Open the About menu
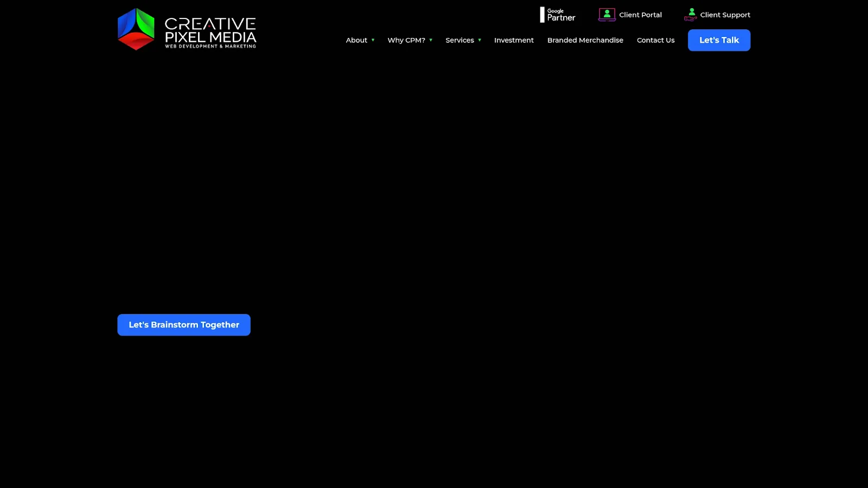Screen dimensions: 868x488 coord(356,40)
